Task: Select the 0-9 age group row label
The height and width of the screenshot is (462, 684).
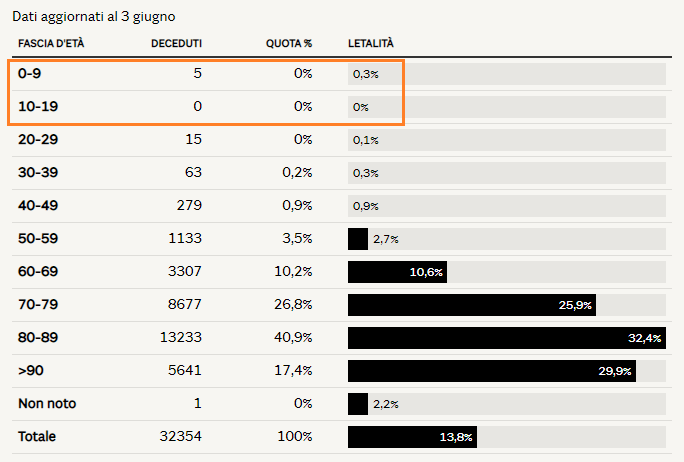Action: point(31,74)
